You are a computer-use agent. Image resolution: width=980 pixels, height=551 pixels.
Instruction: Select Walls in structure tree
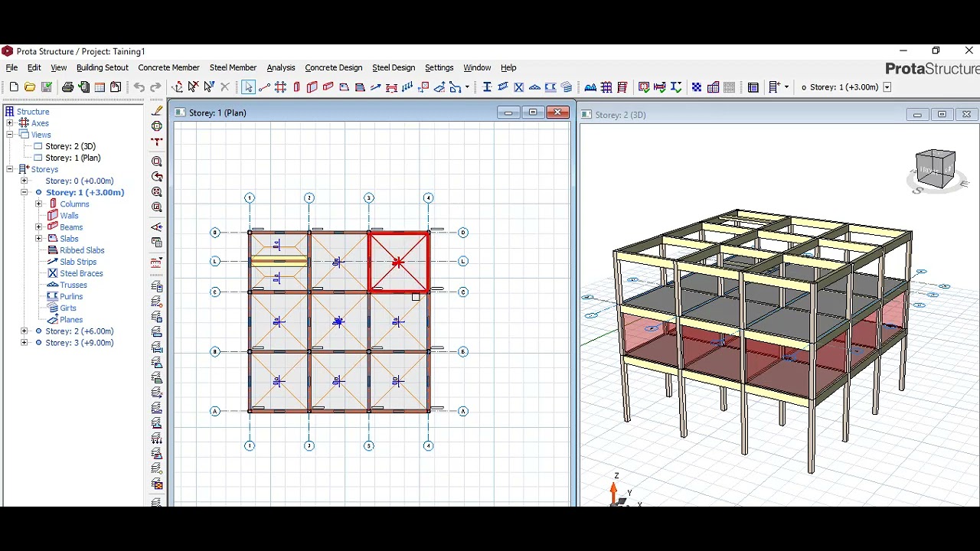69,216
